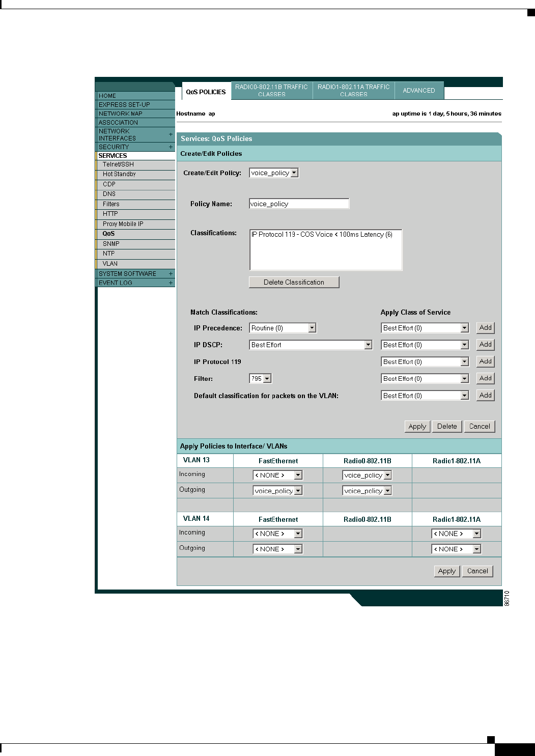Switch to the QoS POLICIES tab
This screenshot has width=535, height=756.
(x=206, y=92)
